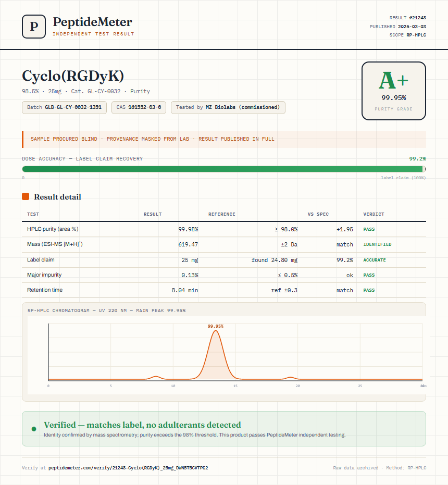Click the sample procured blind banner

pos(224,139)
